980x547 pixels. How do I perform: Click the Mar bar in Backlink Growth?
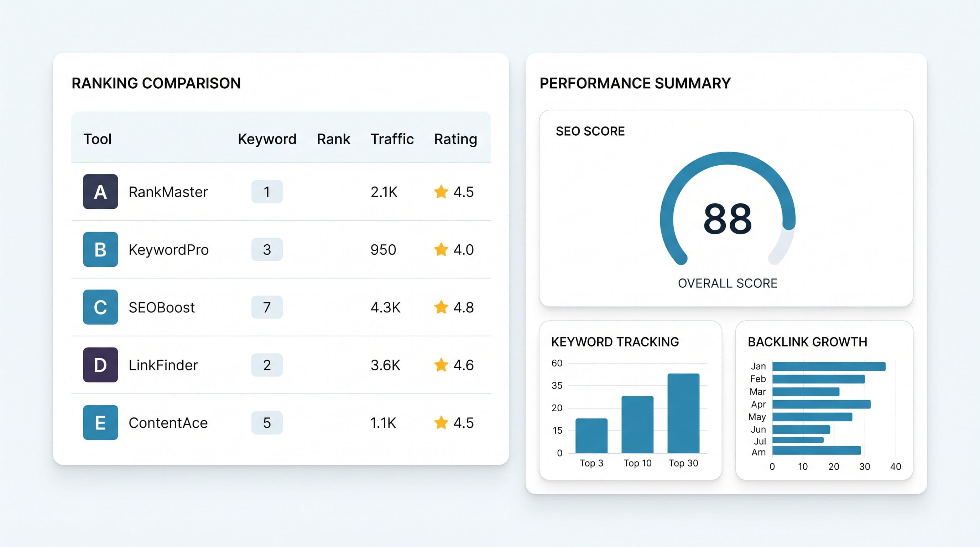pos(806,391)
